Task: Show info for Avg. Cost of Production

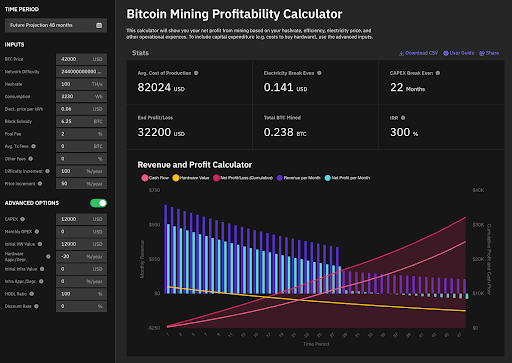Action: click(x=196, y=73)
